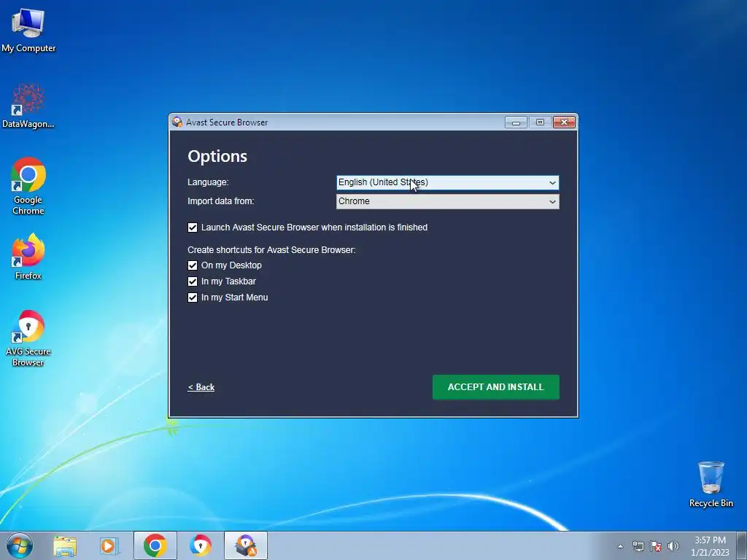Uncheck In my Start Menu shortcut option
This screenshot has width=747, height=560.
[193, 297]
